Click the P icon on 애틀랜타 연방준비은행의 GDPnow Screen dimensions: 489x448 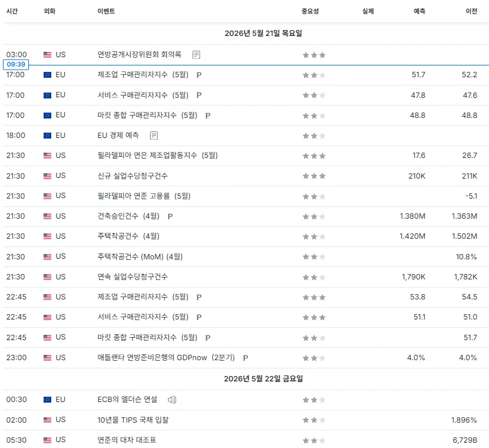click(246, 358)
